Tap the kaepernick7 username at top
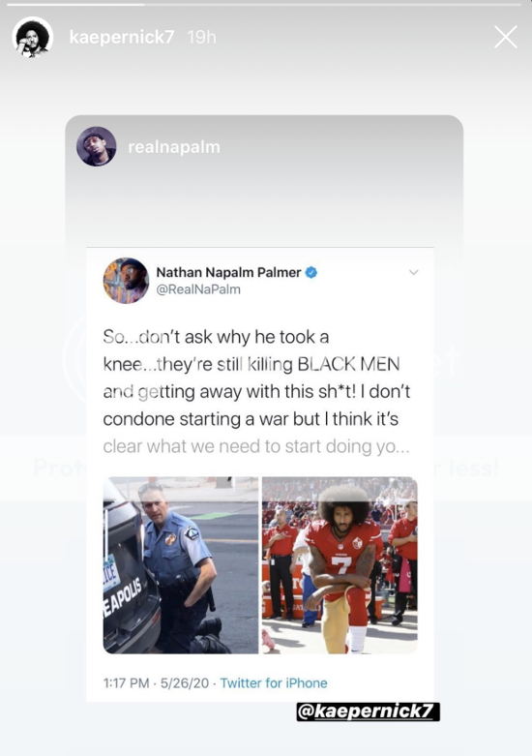Screen dimensions: 532x756 (x=122, y=37)
